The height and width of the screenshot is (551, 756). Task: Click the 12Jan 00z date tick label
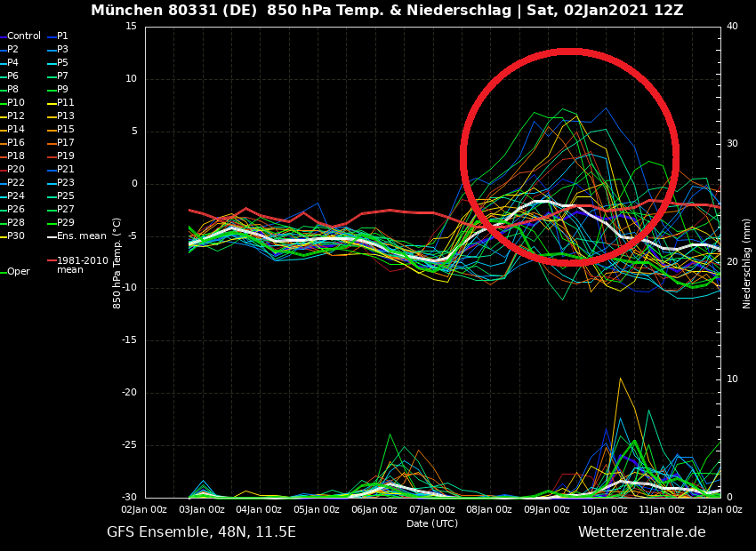719,510
